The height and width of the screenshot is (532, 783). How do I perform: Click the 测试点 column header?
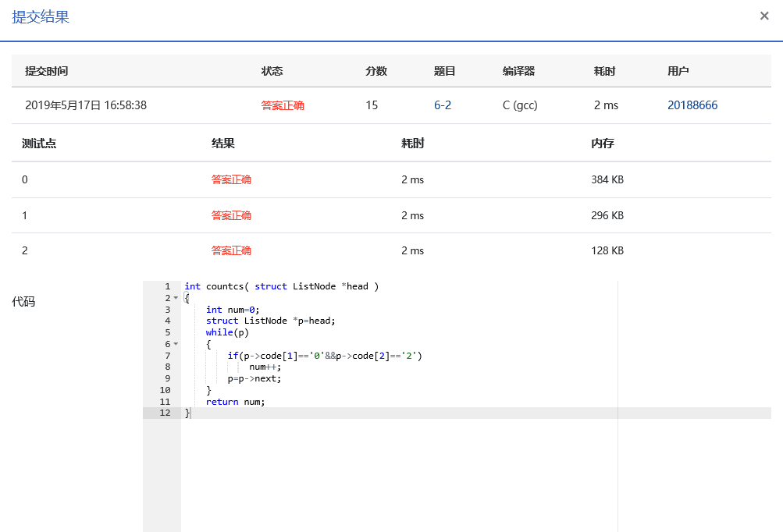39,144
